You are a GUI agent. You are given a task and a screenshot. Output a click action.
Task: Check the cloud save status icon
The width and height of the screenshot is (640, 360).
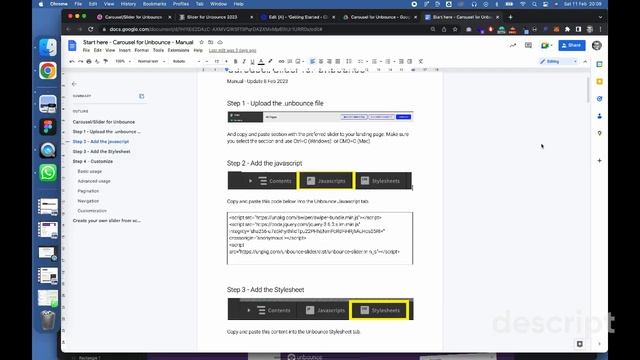(x=220, y=42)
